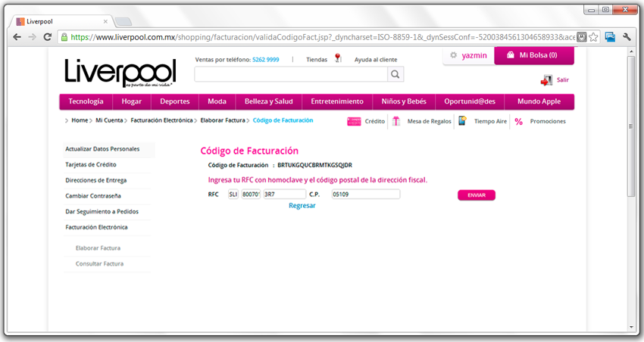Open Elaborar Factura sub-item in sidebar

click(98, 248)
